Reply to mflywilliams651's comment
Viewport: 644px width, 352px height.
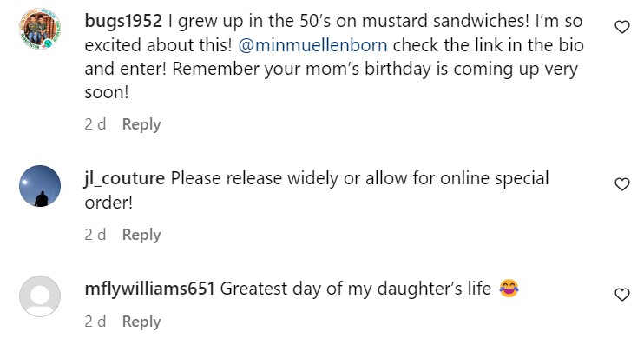[141, 322]
